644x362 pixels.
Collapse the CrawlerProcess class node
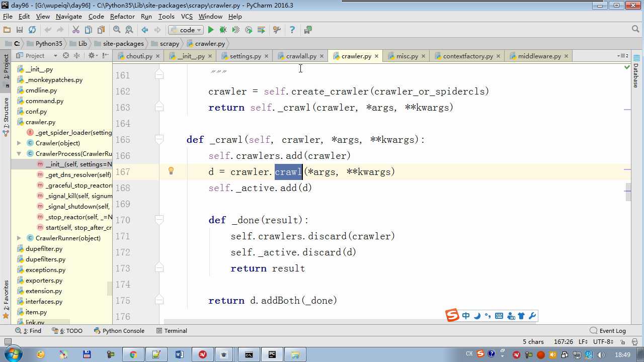[19, 154]
